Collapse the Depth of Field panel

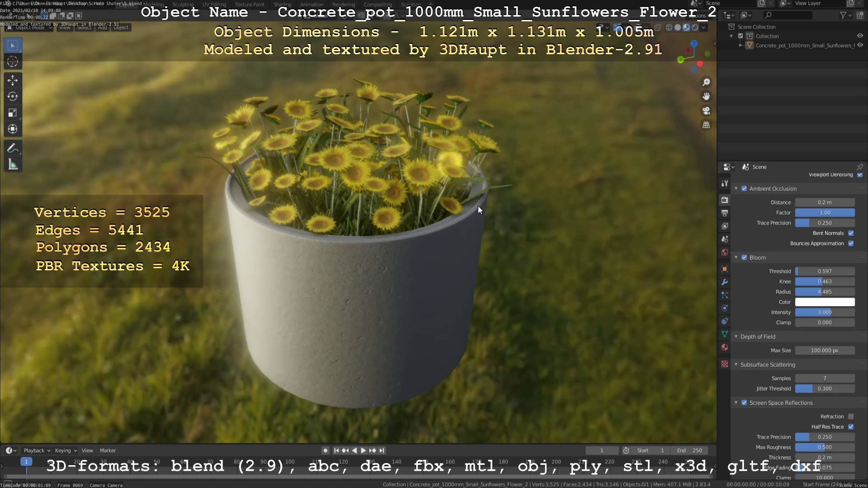tap(736, 337)
